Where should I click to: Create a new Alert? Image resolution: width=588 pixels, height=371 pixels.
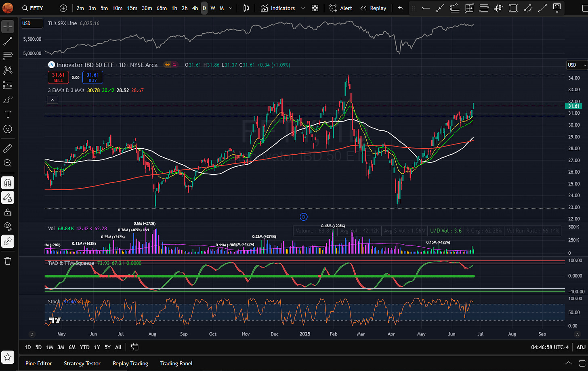[341, 8]
